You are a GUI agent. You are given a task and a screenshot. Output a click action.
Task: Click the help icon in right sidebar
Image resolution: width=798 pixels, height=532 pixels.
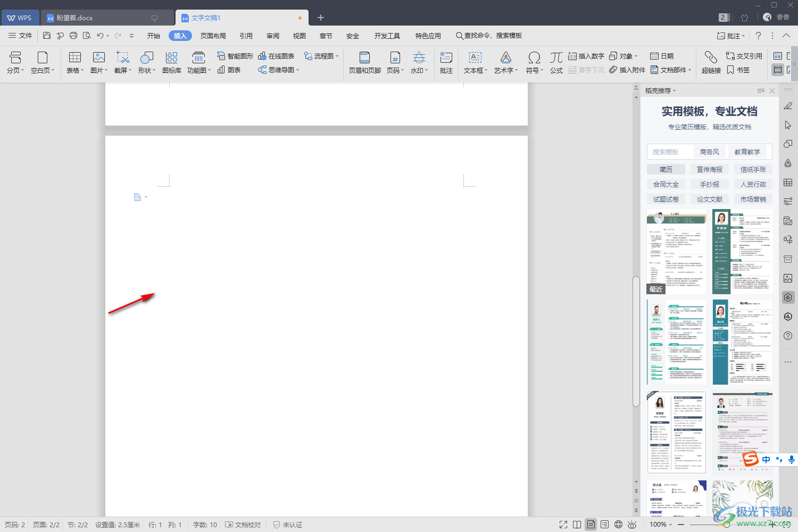pyautogui.click(x=788, y=336)
